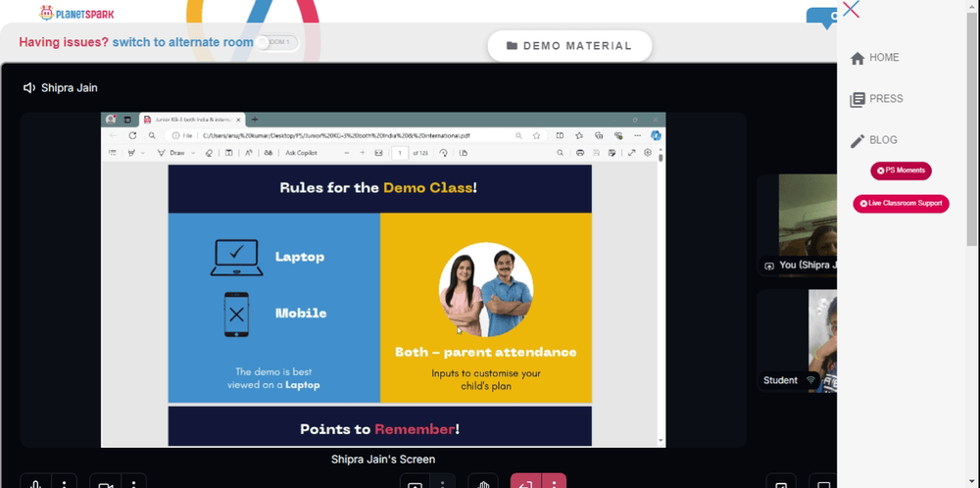Select the Junior KG-3 PDF browser tab

tap(194, 120)
